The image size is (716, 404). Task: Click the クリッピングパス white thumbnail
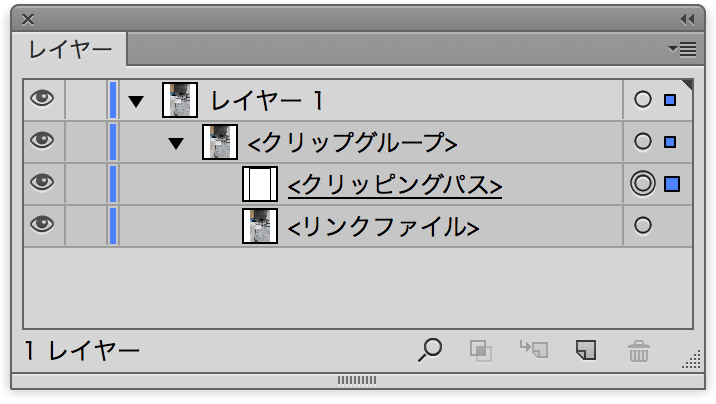260,184
